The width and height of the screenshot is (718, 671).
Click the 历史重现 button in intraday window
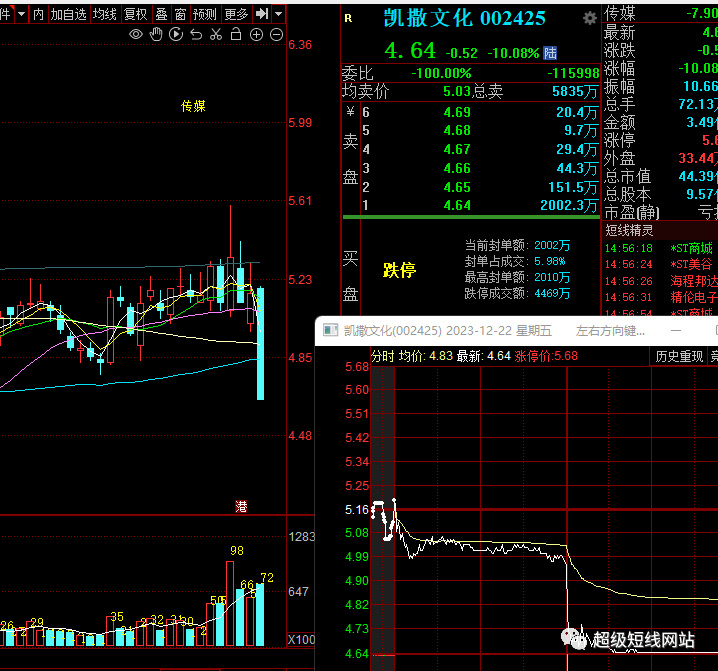(x=679, y=356)
